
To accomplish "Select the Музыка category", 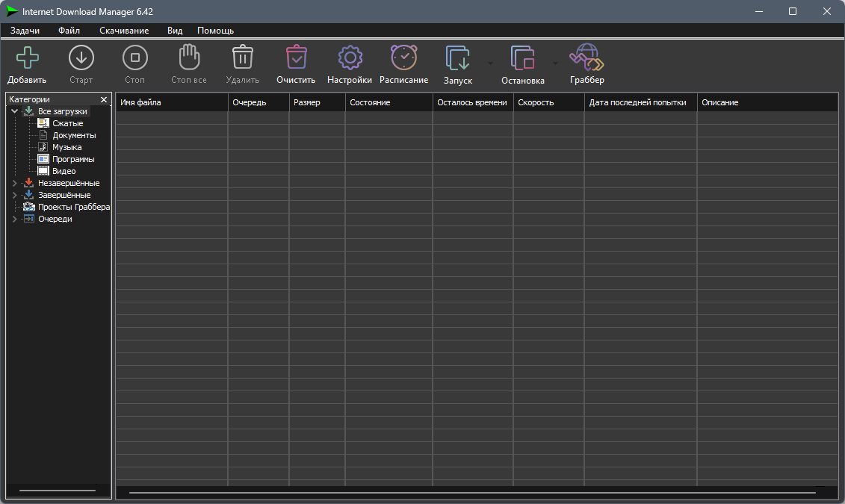I will point(66,147).
